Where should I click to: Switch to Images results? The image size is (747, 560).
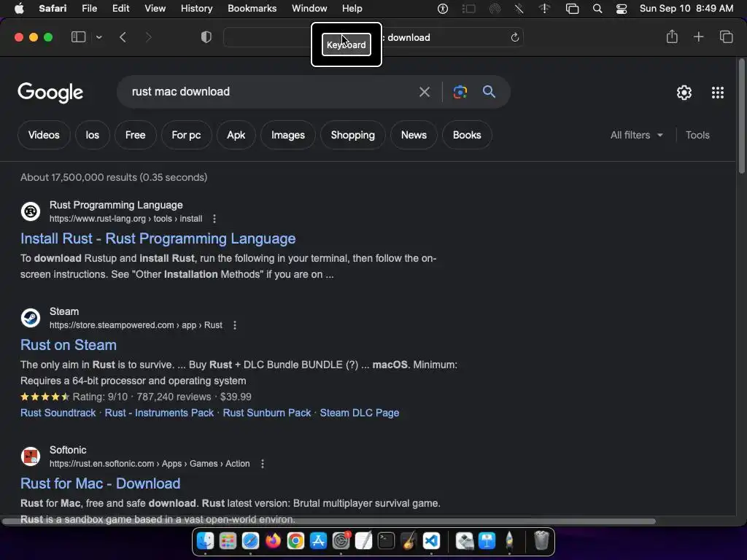click(x=287, y=135)
